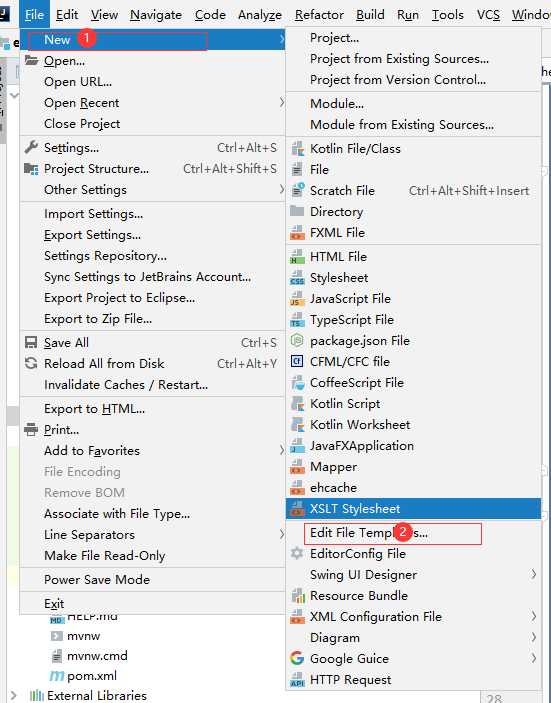Click Make File Read-Only
Screen dimensions: 551x703
(x=152, y=555)
